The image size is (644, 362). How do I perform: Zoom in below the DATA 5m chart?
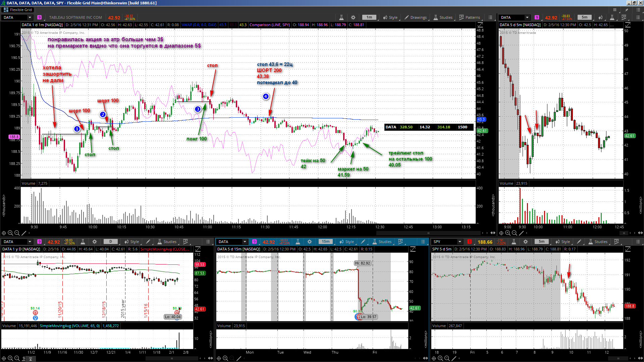[508, 233]
